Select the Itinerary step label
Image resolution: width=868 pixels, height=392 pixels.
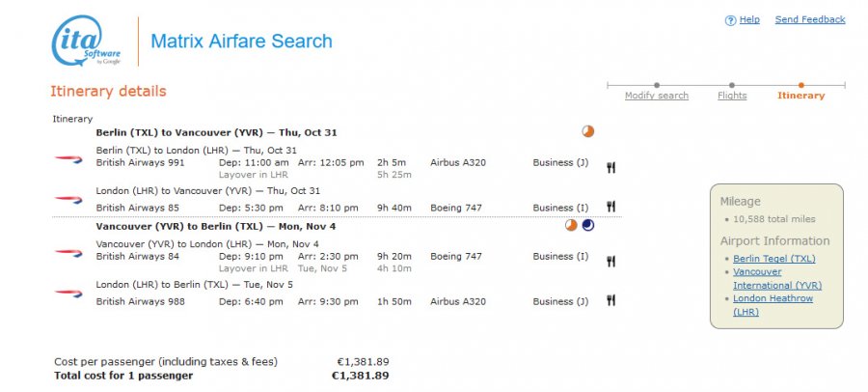800,96
